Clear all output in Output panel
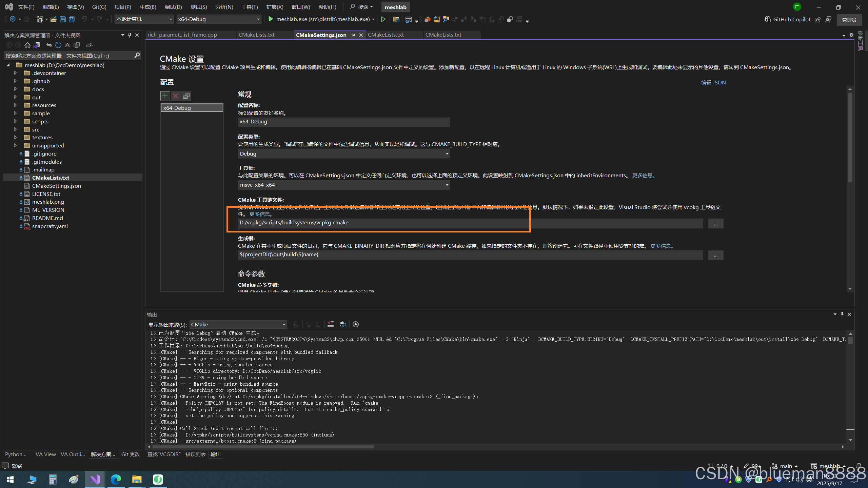 click(x=331, y=324)
